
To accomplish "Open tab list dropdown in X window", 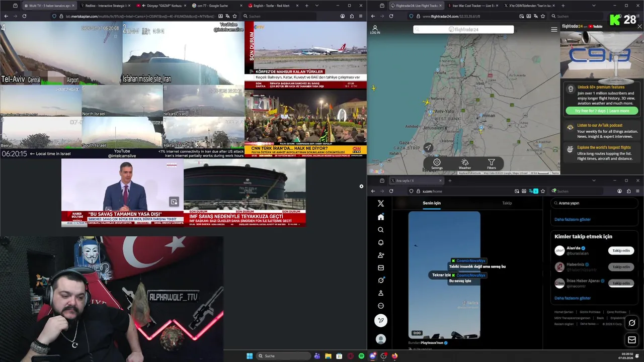I will 594,180.
